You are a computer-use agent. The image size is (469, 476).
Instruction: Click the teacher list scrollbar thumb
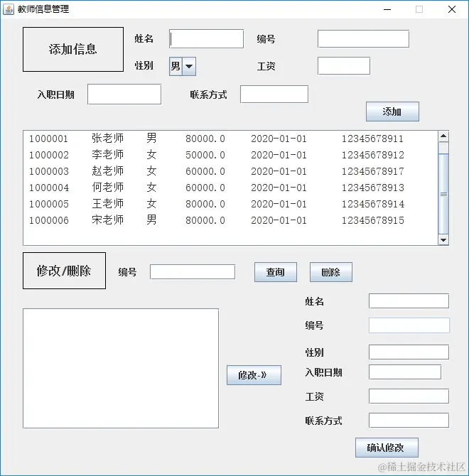(x=443, y=194)
